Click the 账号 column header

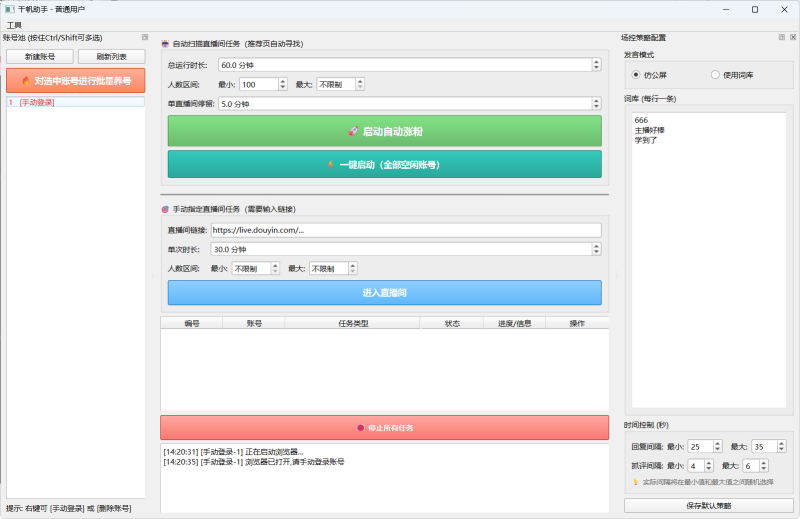coord(254,323)
